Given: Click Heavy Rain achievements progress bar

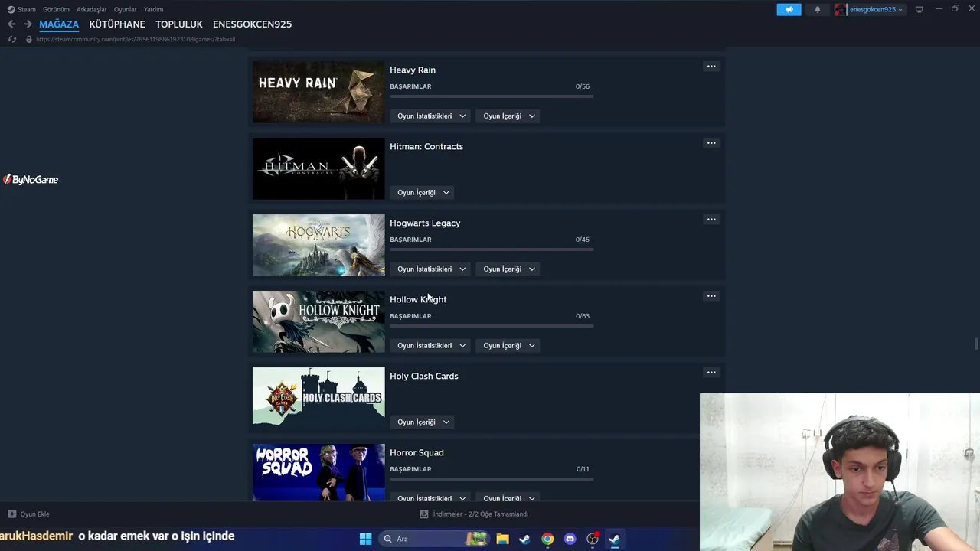Looking at the screenshot, I should coord(492,96).
